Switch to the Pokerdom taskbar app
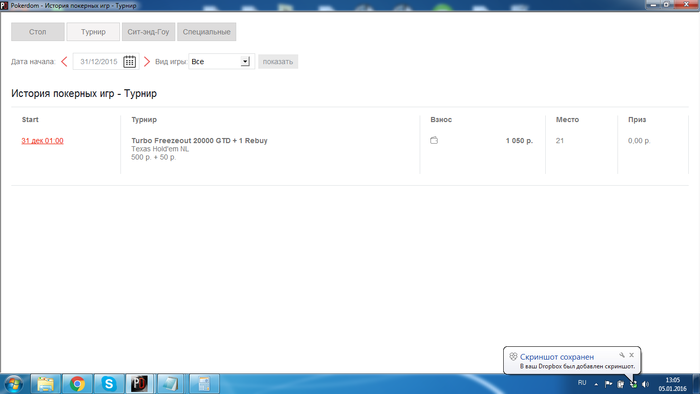700x394 pixels. (x=140, y=384)
